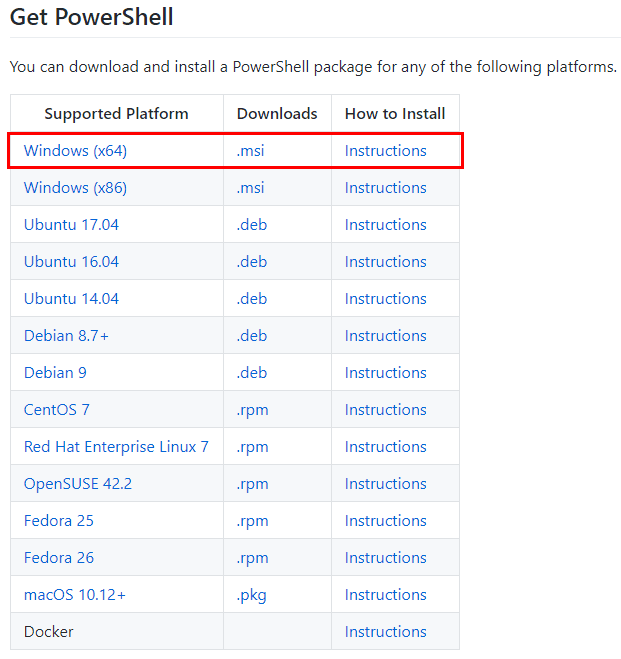
Task: Open the macOS 10.12+ platform link
Action: click(x=74, y=595)
